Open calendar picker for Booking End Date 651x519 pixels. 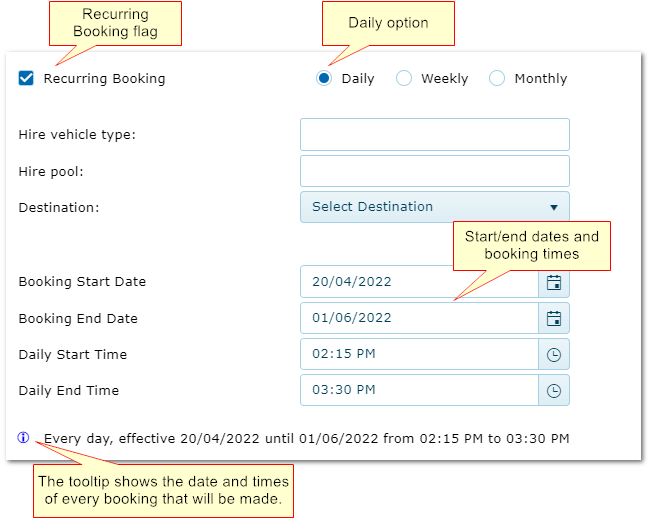pyautogui.click(x=554, y=319)
